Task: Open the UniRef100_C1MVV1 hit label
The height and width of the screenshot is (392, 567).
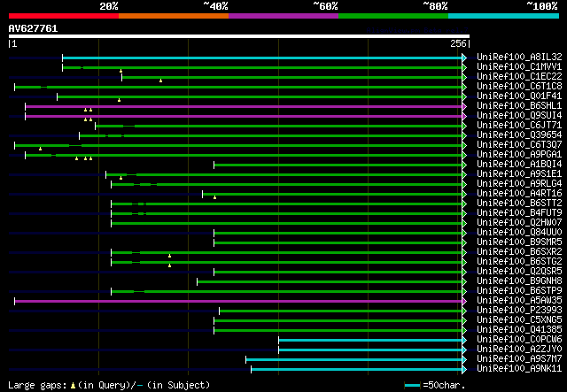Action: pos(519,67)
